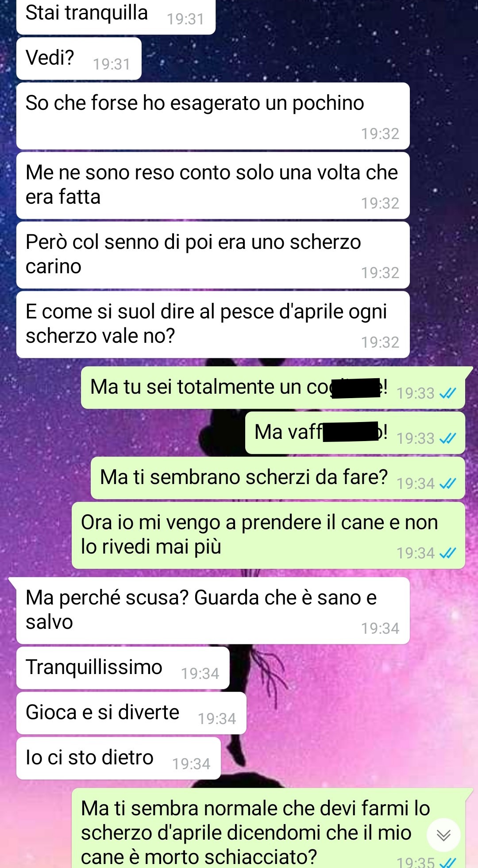Tap the green 'Ma vaff' message bubble

tap(355, 433)
